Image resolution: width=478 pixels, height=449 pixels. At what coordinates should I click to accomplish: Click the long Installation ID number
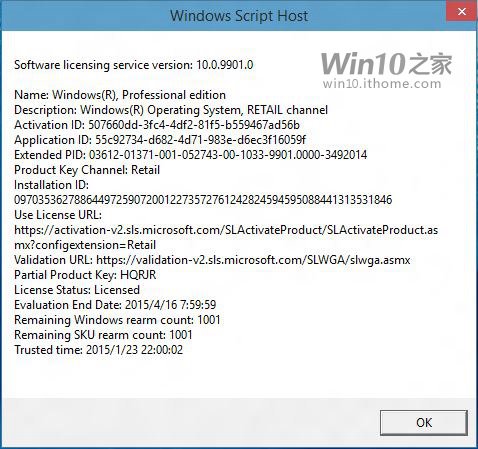tap(203, 200)
